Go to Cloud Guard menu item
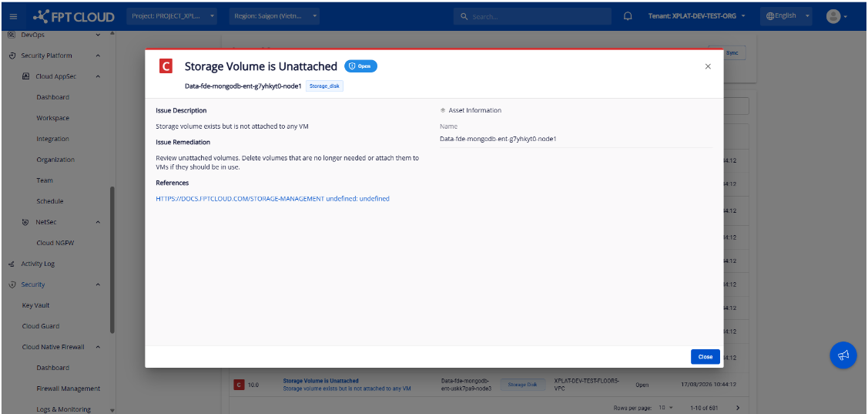The height and width of the screenshot is (414, 868). click(x=40, y=326)
